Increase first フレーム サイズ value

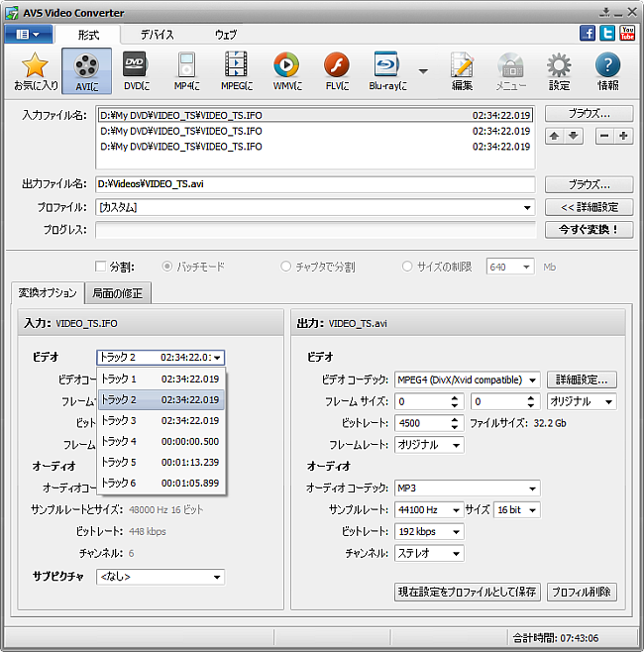[455, 397]
